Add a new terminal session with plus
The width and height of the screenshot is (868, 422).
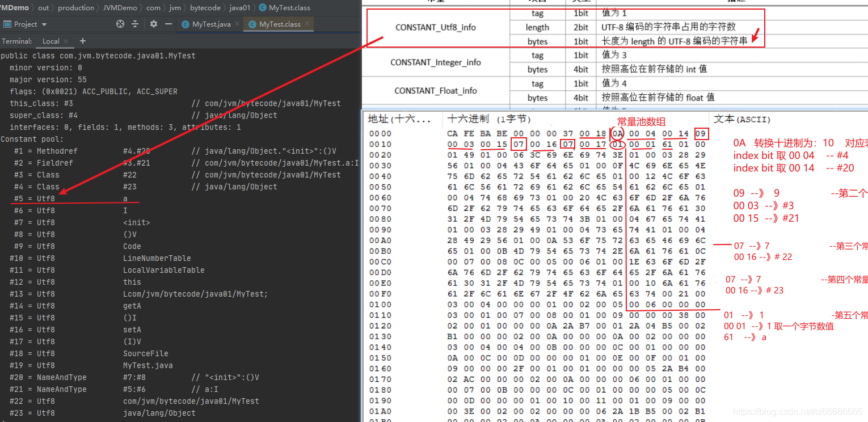(83, 41)
